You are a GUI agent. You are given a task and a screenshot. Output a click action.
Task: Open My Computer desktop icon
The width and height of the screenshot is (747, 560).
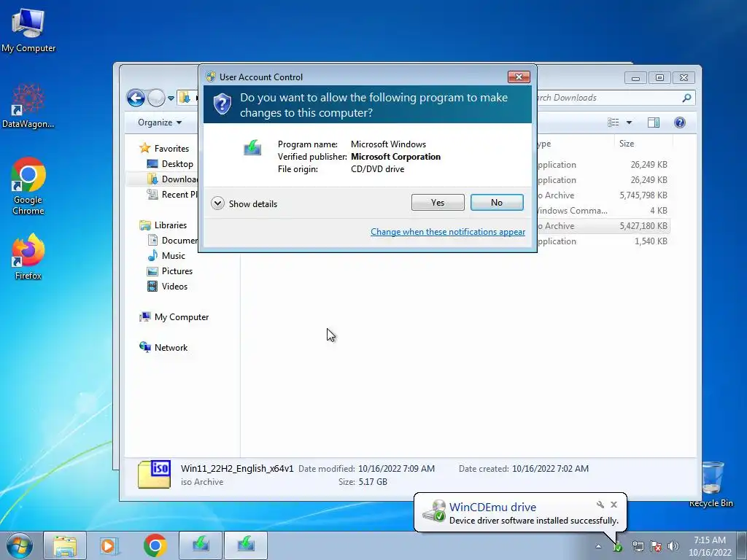click(x=28, y=31)
